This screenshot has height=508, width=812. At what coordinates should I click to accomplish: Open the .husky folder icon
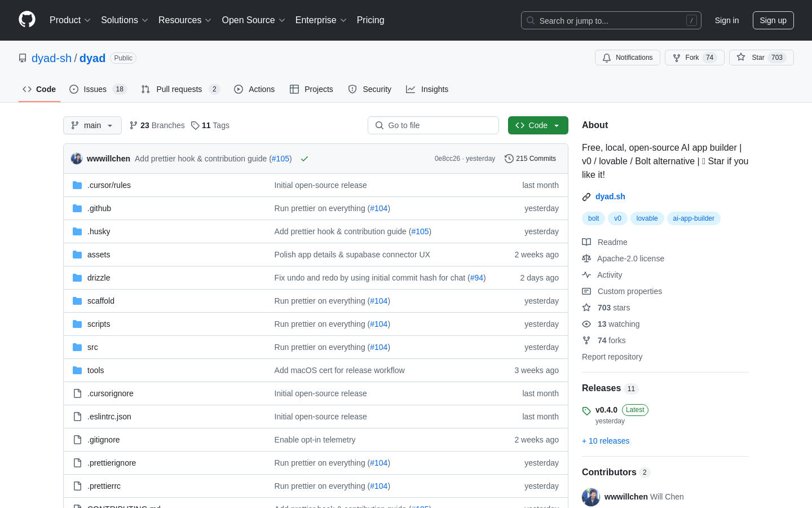77,231
